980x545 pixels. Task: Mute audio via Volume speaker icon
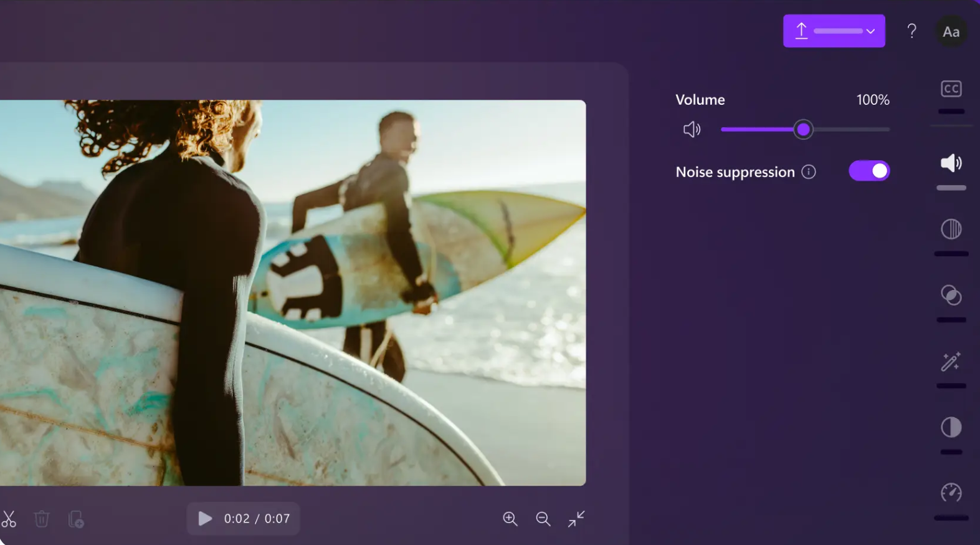click(692, 130)
